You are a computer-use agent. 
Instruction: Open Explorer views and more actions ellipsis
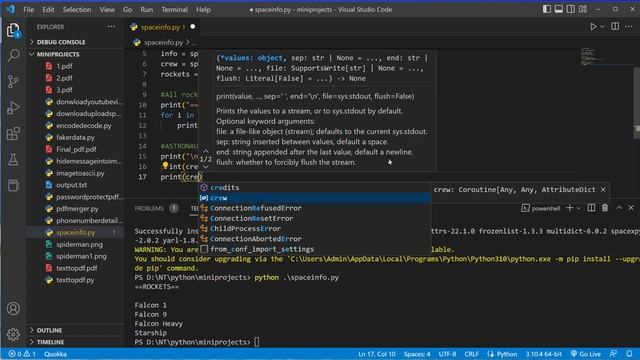click(x=111, y=27)
